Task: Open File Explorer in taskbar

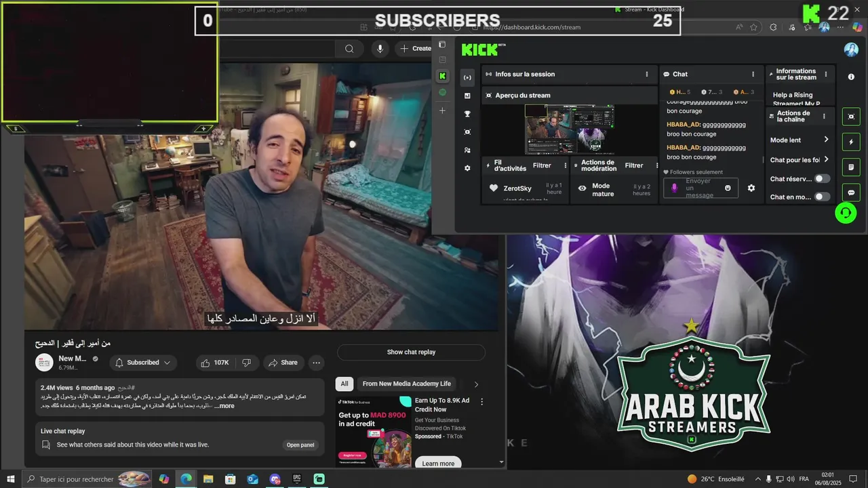Action: pyautogui.click(x=208, y=479)
